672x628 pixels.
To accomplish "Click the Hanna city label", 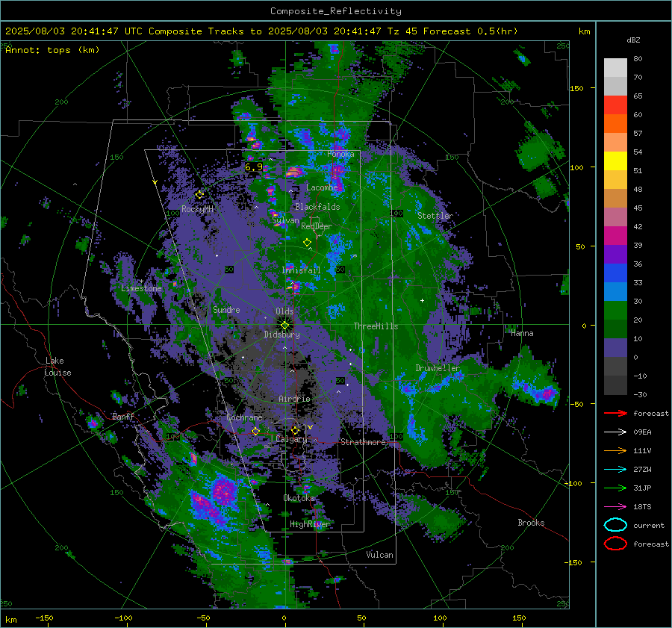I will [x=522, y=333].
